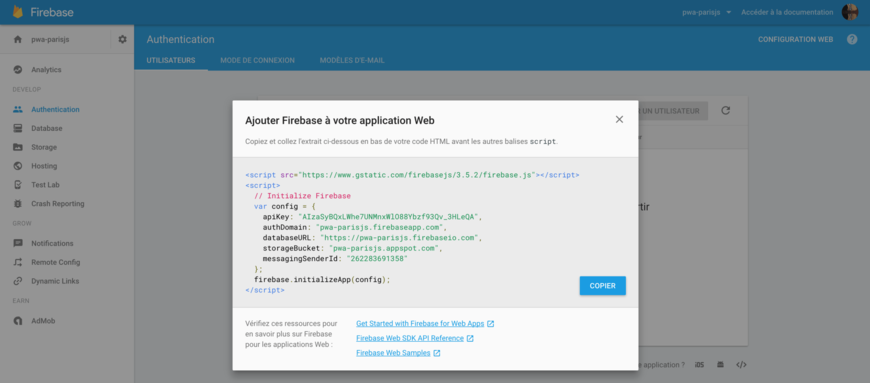Click the Authentication page heading
The width and height of the screenshot is (870, 383).
tap(180, 39)
